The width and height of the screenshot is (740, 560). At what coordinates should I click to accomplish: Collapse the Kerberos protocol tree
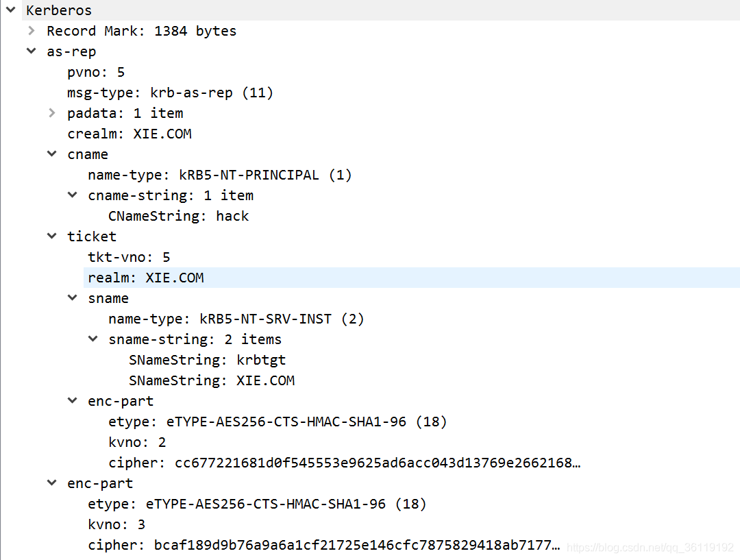(x=11, y=10)
